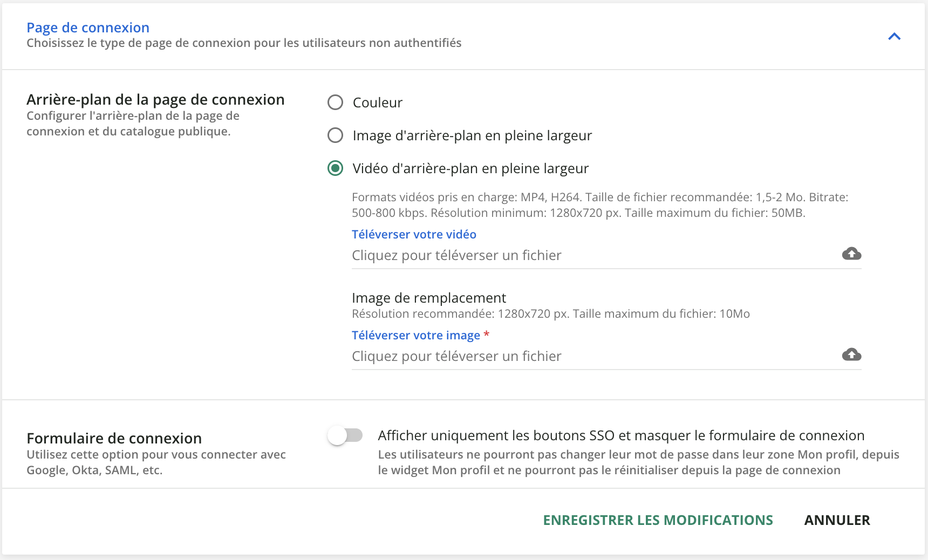This screenshot has width=928, height=560.
Task: Click the Formulaire de connexion heading
Action: (x=114, y=438)
